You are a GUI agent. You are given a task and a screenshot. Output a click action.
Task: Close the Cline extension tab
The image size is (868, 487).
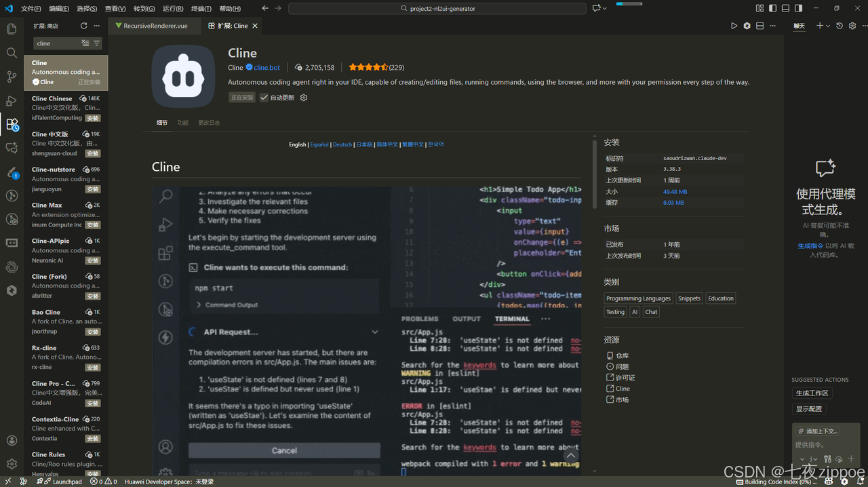coord(255,26)
